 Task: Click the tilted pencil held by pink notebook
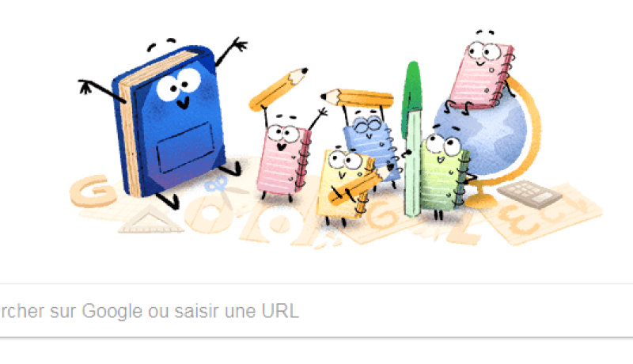pyautogui.click(x=279, y=89)
